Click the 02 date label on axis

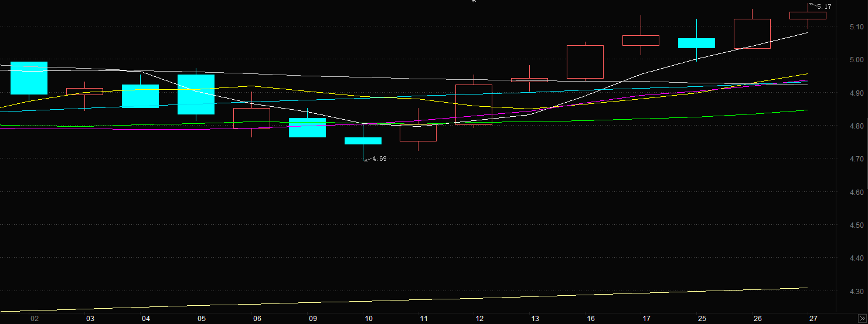[35, 319]
